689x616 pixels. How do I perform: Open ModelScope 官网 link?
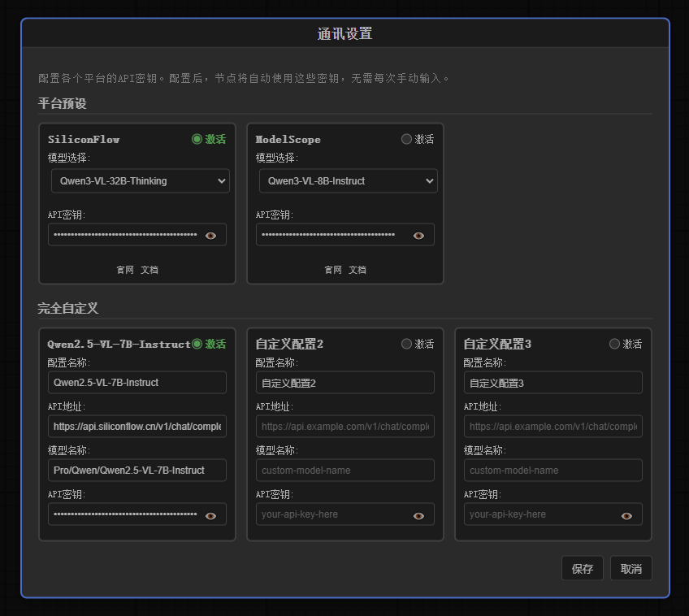click(x=332, y=270)
